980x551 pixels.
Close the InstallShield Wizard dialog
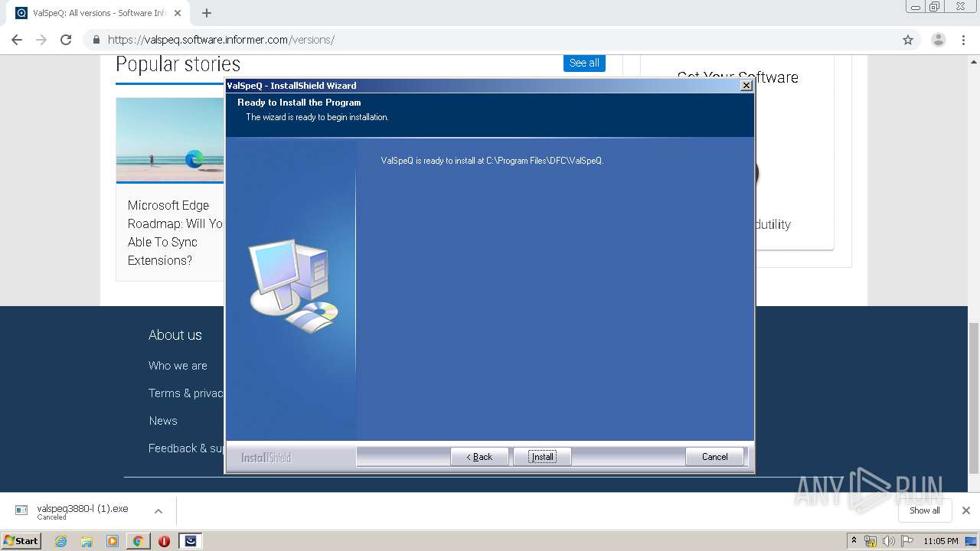tap(746, 86)
